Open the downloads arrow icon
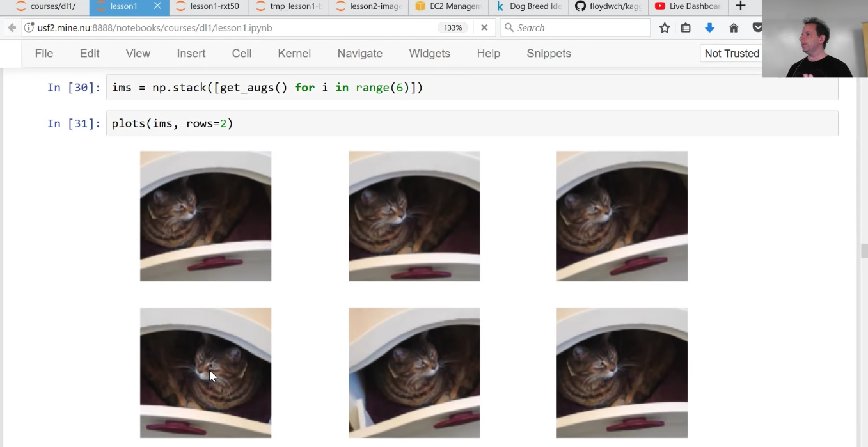The image size is (868, 447). pyautogui.click(x=709, y=28)
